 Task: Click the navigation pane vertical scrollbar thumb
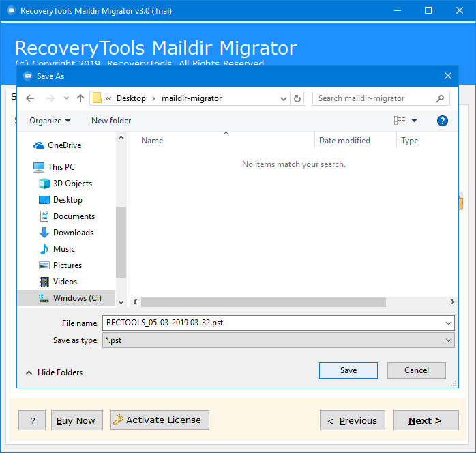(x=121, y=242)
